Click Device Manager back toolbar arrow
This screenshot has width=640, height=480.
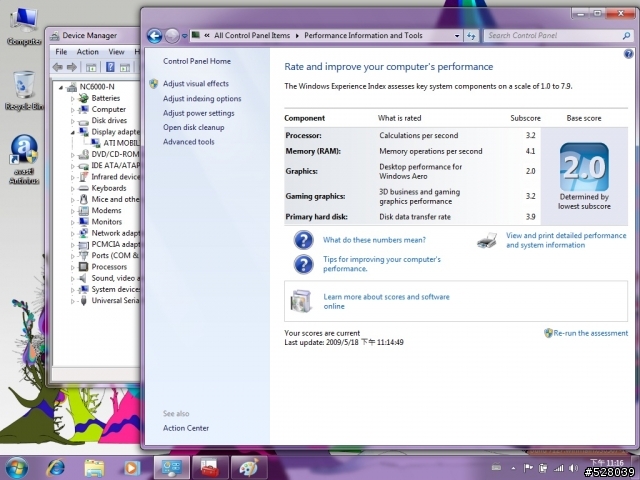click(58, 67)
